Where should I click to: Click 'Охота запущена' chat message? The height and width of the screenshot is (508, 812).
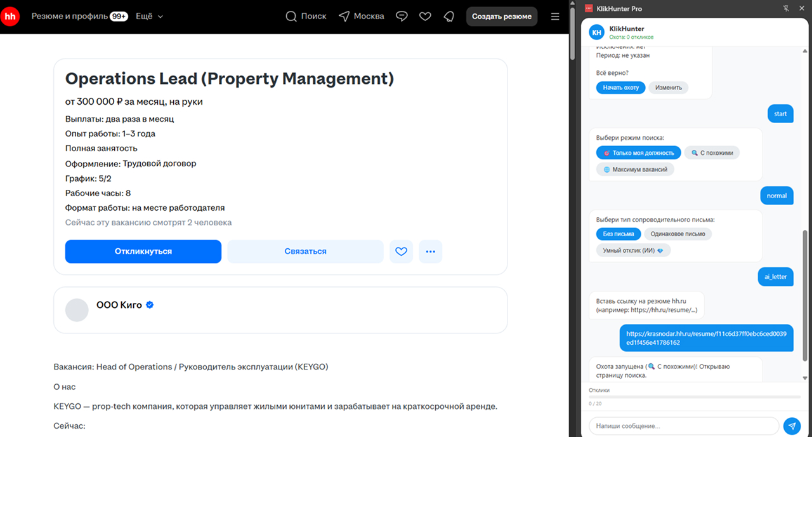676,371
